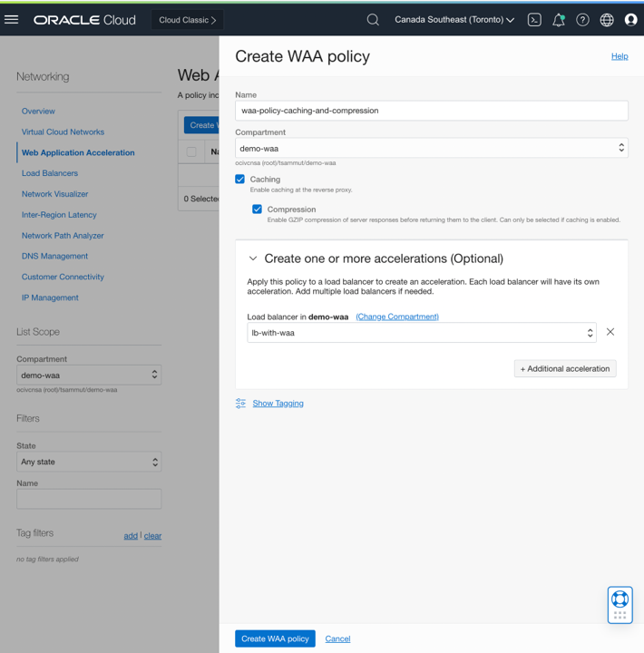Open Virtual Cloud Networks
This screenshot has width=644, height=653.
(x=63, y=132)
